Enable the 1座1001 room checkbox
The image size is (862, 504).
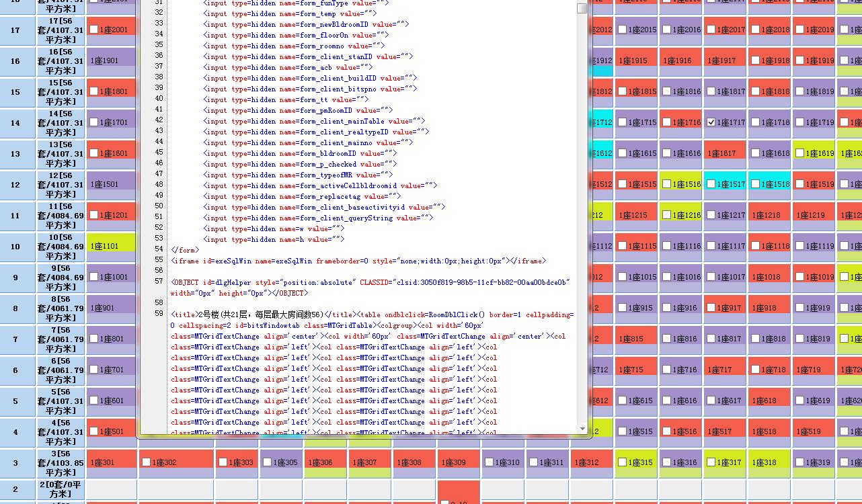(94, 277)
